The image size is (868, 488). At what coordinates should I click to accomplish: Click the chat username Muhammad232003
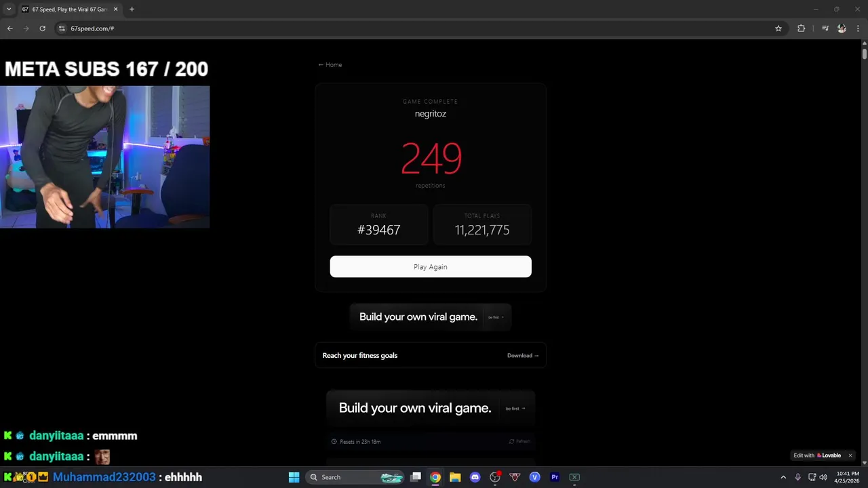click(x=104, y=477)
